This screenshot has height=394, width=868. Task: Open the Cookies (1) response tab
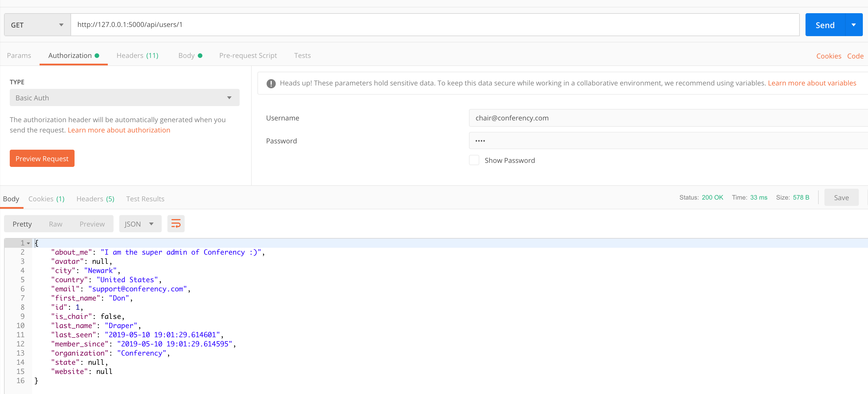coord(46,198)
